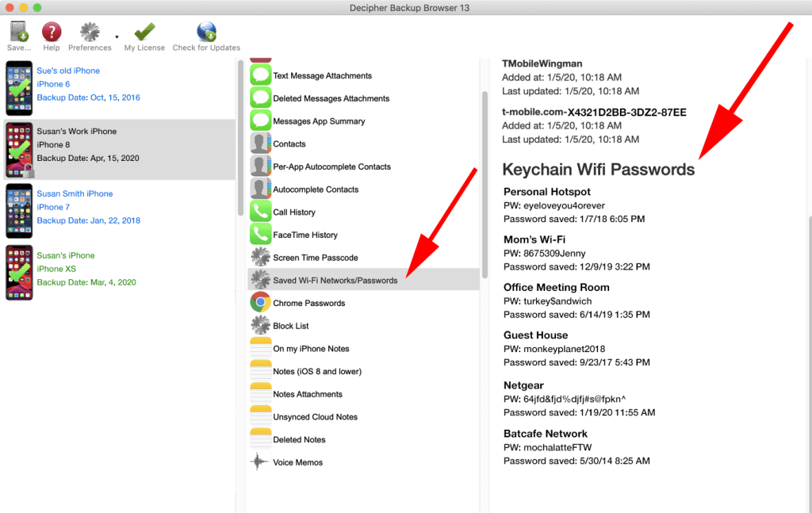Select Susan's Work iPhone backup thumbnail
The width and height of the screenshot is (812, 513).
[x=19, y=150]
